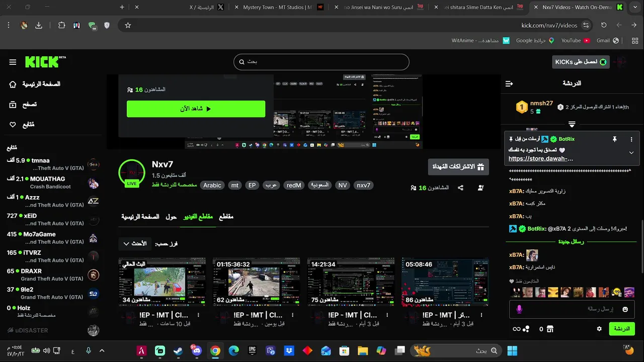Open Chrome extensions puzzle icon
The width and height of the screenshot is (644, 362).
tap(61, 25)
